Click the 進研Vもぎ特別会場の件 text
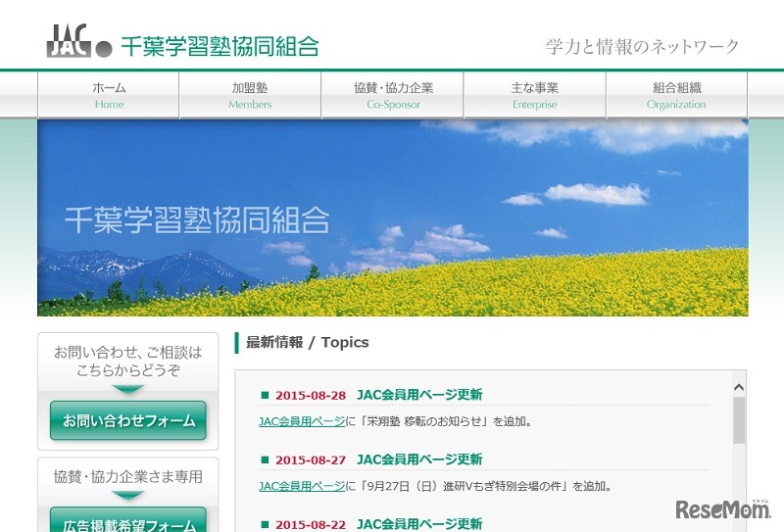The height and width of the screenshot is (532, 784). click(502, 486)
